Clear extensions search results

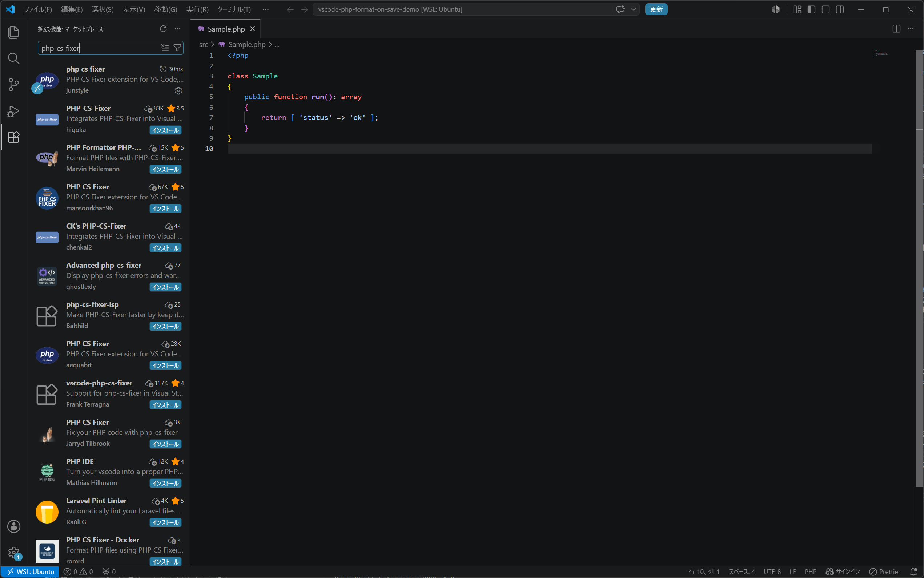click(165, 48)
